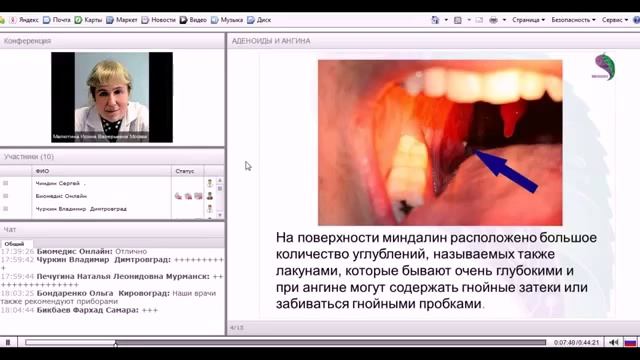
Task: Click the participants list scroll-up arrow
Action: point(220,180)
